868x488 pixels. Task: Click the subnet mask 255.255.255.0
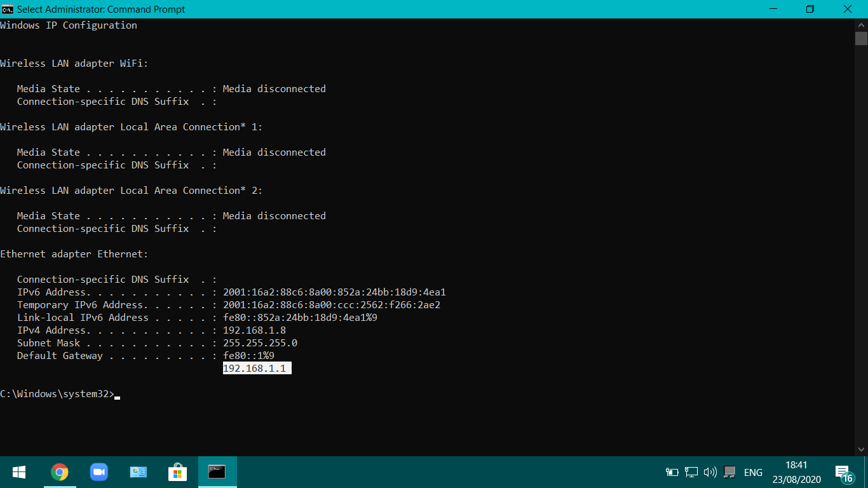(x=260, y=343)
